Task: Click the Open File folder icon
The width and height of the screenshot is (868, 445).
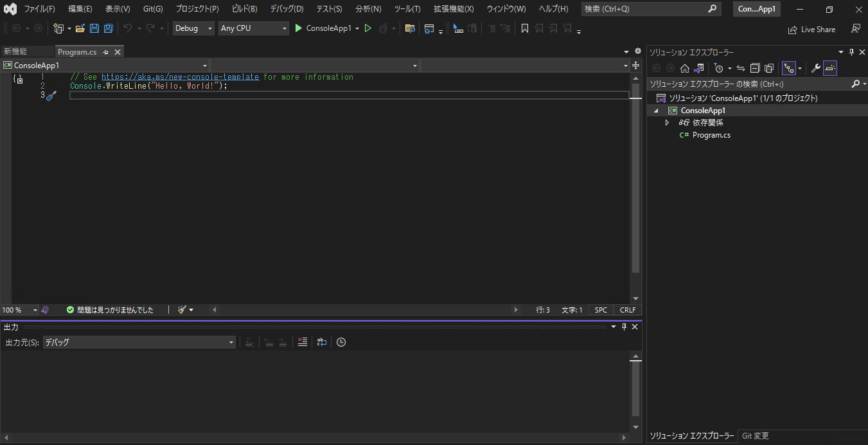Action: (x=80, y=28)
